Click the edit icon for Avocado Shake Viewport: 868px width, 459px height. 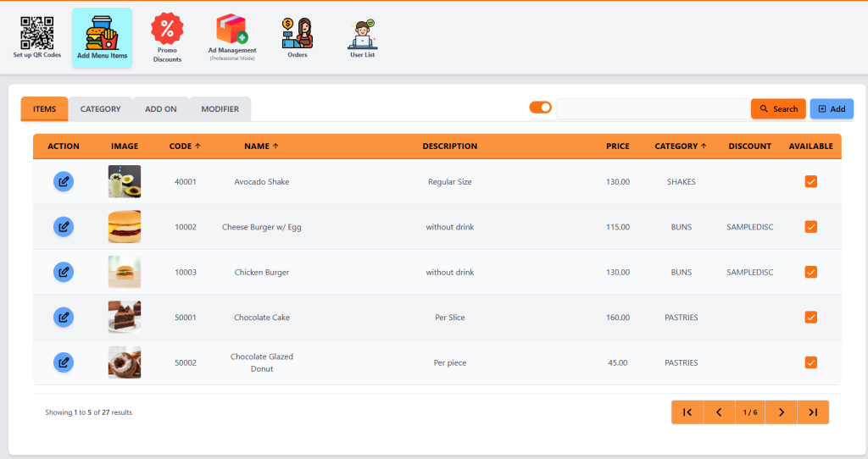point(64,181)
